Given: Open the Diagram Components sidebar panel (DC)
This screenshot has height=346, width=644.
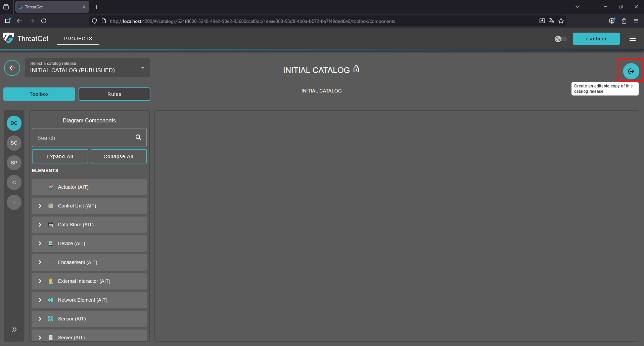Looking at the screenshot, I should pos(14,123).
